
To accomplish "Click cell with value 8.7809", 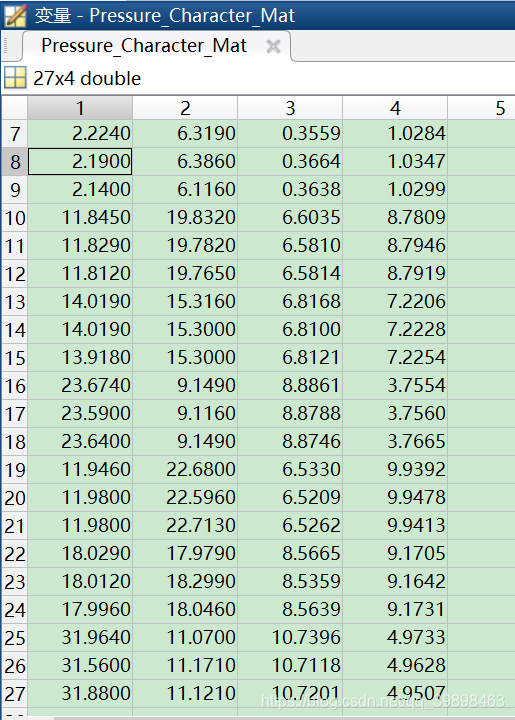I will [x=395, y=218].
